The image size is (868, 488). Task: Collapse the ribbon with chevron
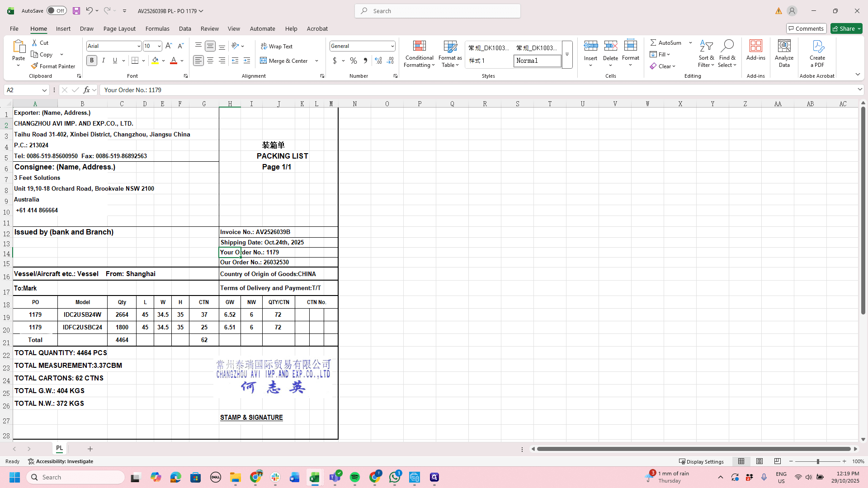coord(858,75)
